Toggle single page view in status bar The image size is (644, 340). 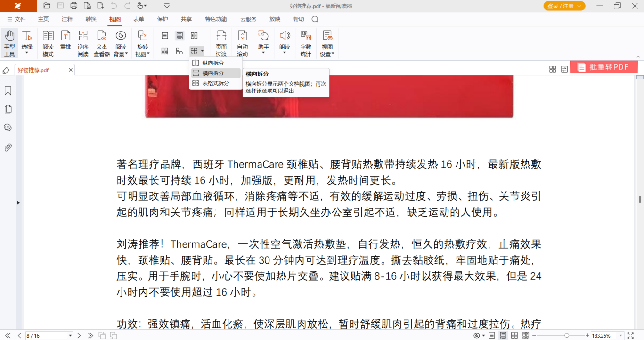click(492, 335)
